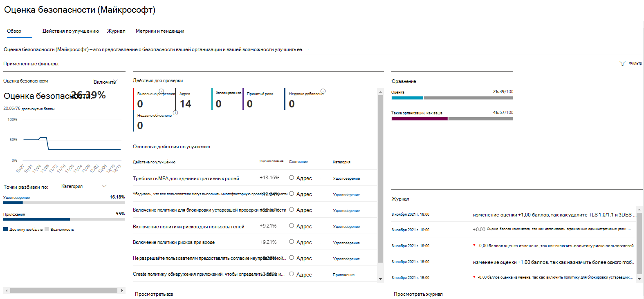Image resolution: width=644 pixels, height=299 pixels.
Task: Select radio for блокировки устаревшей проверки row
Action: coord(292,210)
